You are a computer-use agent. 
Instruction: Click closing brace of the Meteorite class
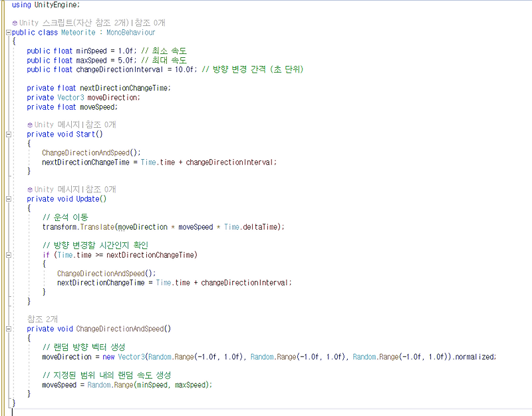[13, 403]
